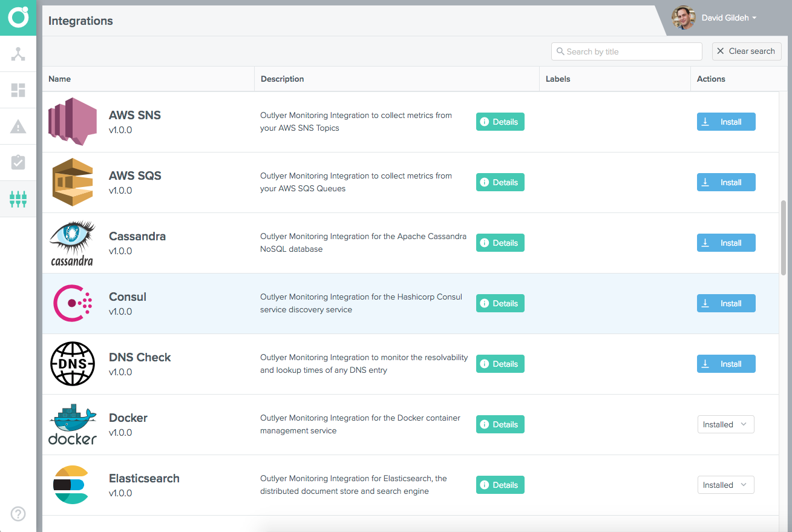Click the Outlyer logo icon
Viewport: 792px width, 532px height.
18,18
